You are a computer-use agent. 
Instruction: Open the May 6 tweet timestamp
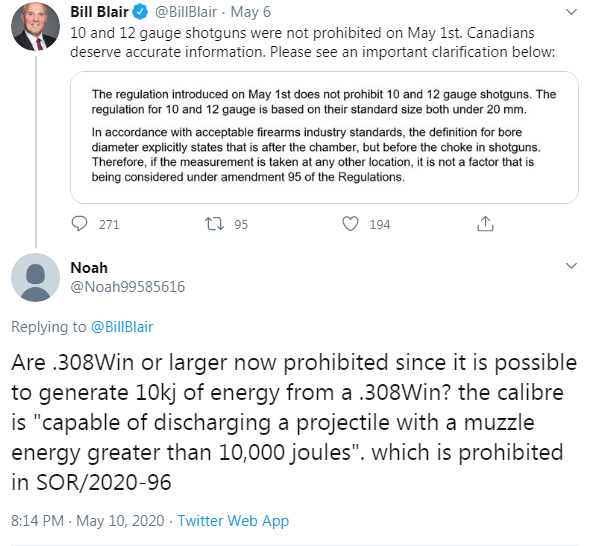point(251,12)
